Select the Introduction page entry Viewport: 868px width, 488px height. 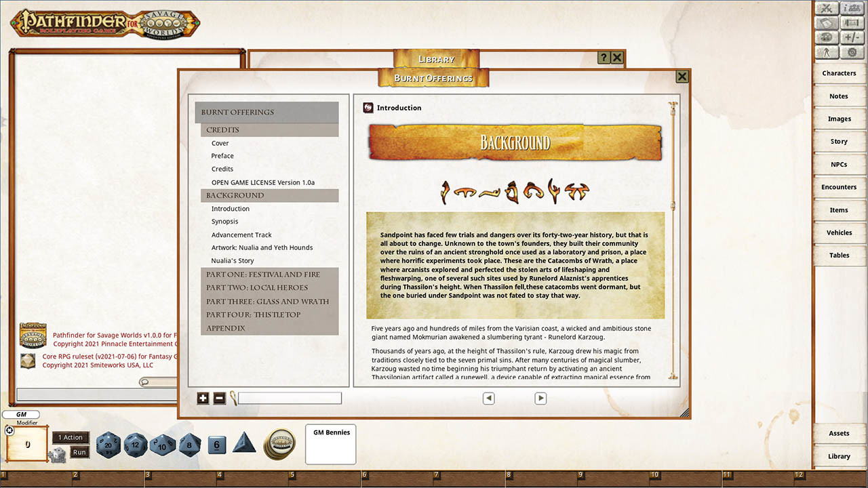[x=231, y=209]
